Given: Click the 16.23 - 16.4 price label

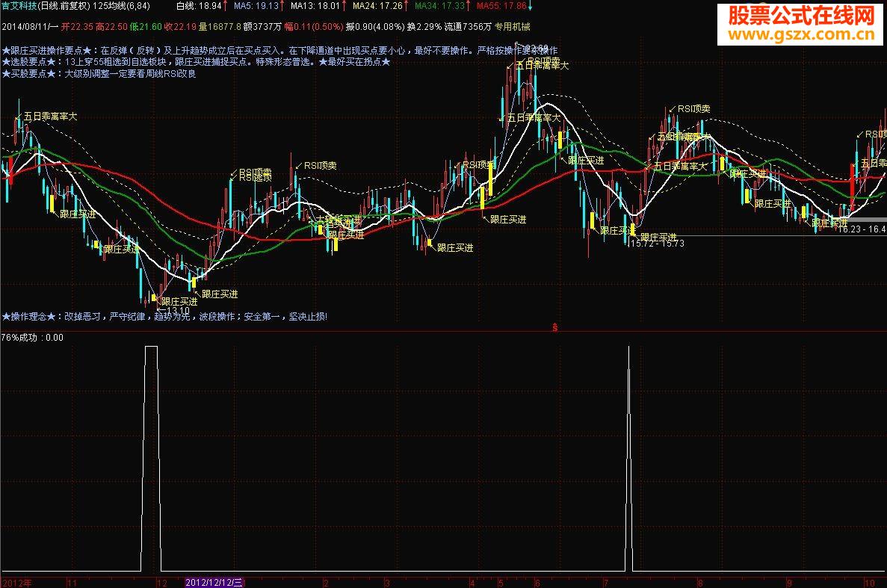Looking at the screenshot, I should (862, 229).
